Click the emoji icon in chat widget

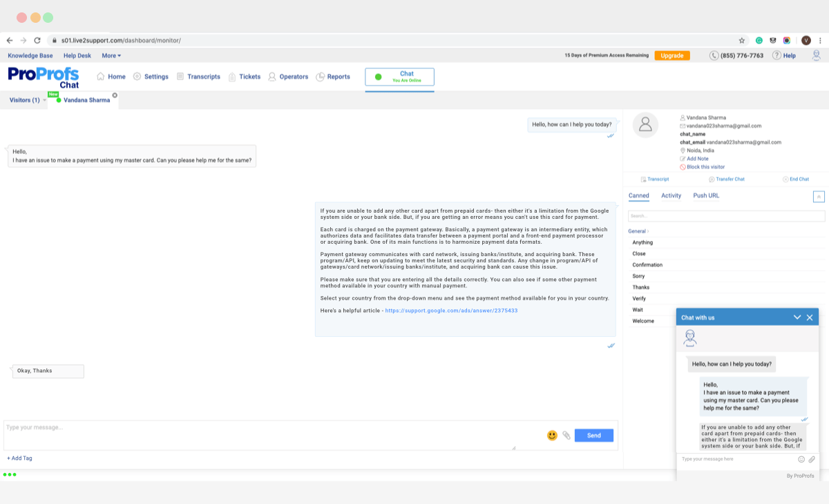[801, 459]
